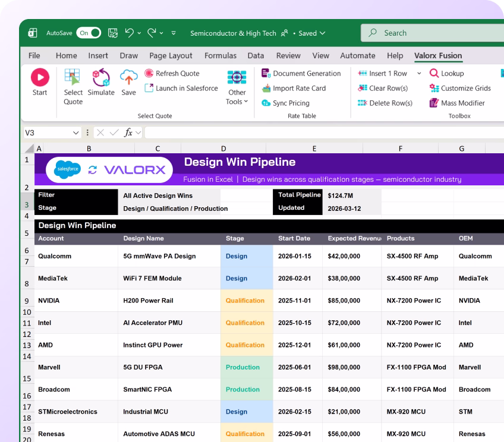Click Delete Row(s)

(x=385, y=103)
